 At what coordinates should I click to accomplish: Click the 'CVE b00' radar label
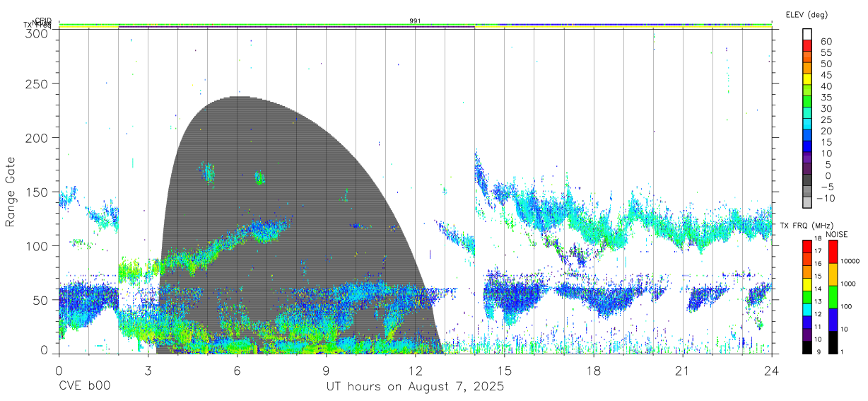tap(83, 387)
